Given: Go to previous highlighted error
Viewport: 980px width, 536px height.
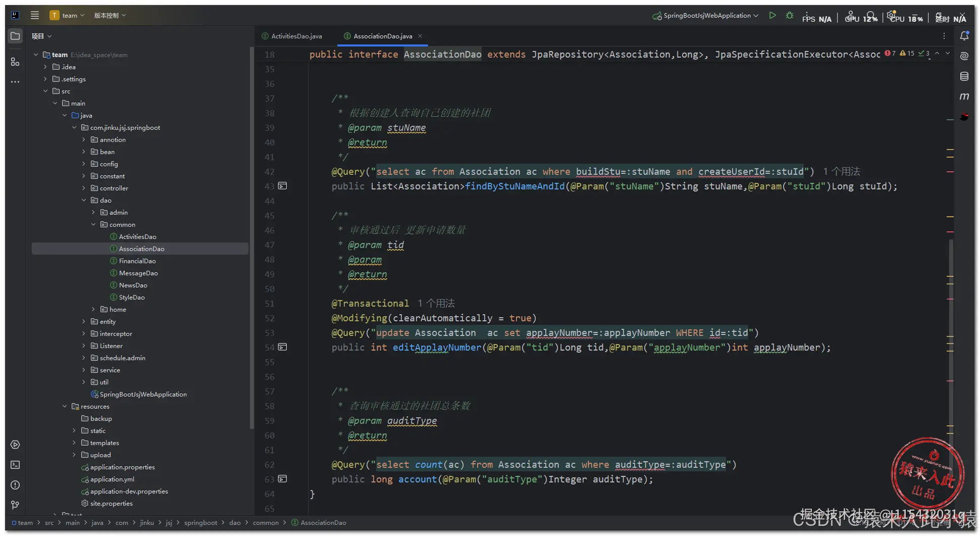Looking at the screenshot, I should [x=937, y=53].
